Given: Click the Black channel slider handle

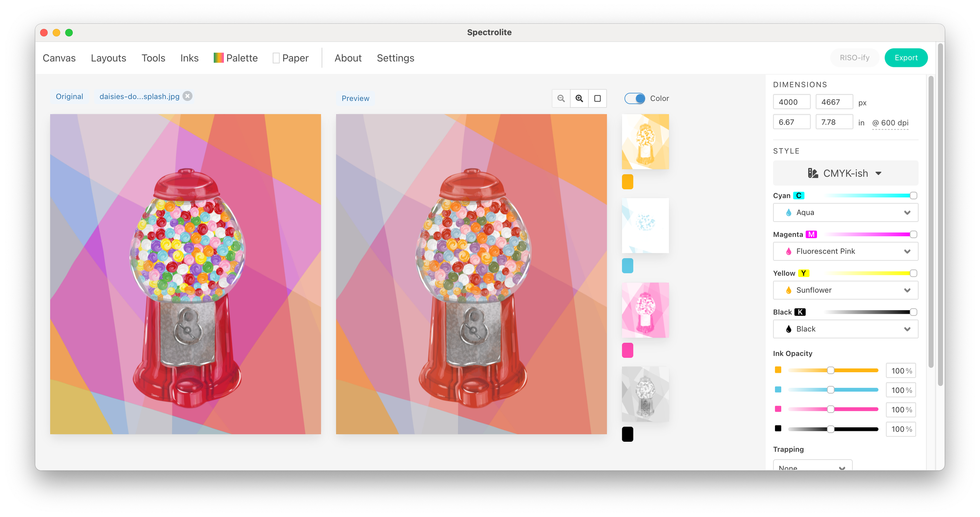Looking at the screenshot, I should pyautogui.click(x=913, y=312).
